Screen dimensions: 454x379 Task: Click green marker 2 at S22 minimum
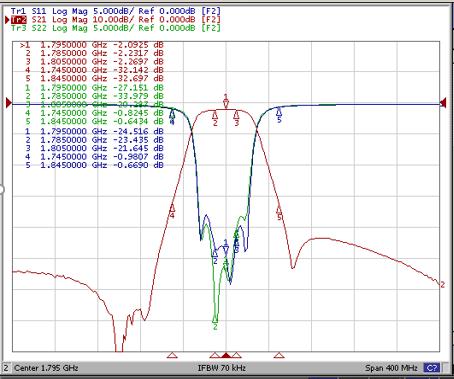coord(215,323)
